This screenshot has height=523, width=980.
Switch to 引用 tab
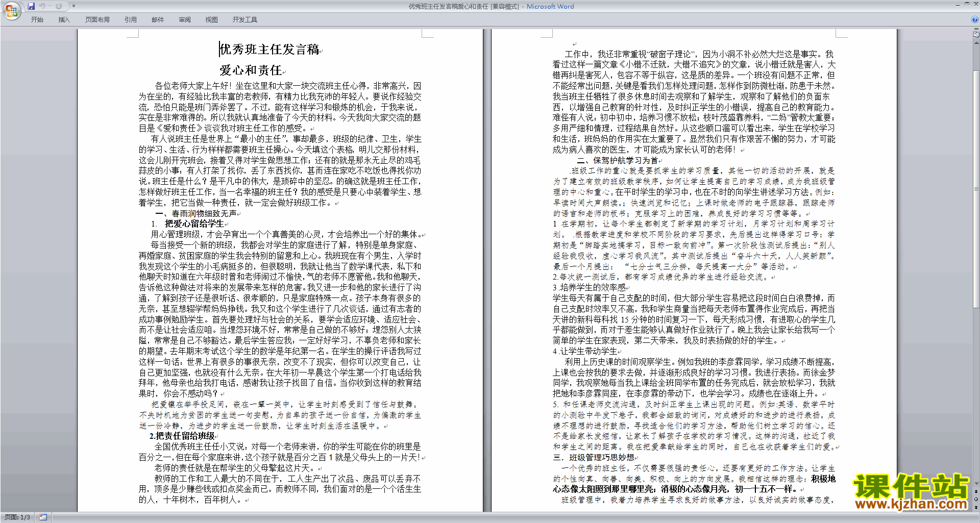(131, 20)
